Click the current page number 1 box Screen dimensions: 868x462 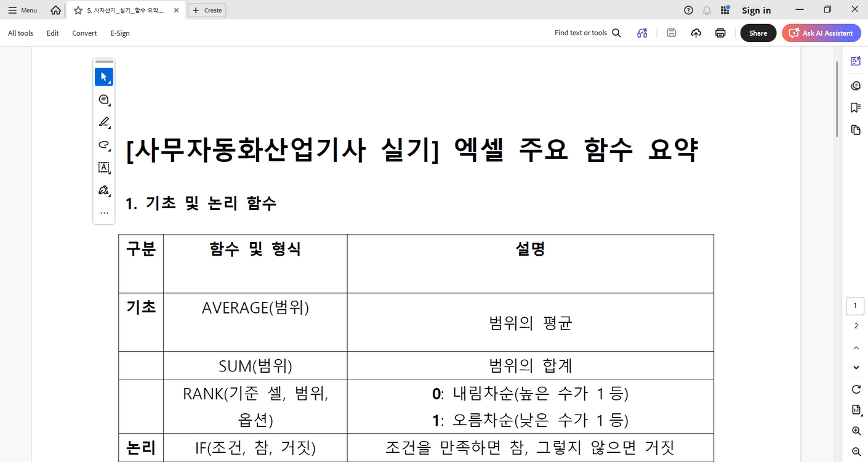point(856,306)
